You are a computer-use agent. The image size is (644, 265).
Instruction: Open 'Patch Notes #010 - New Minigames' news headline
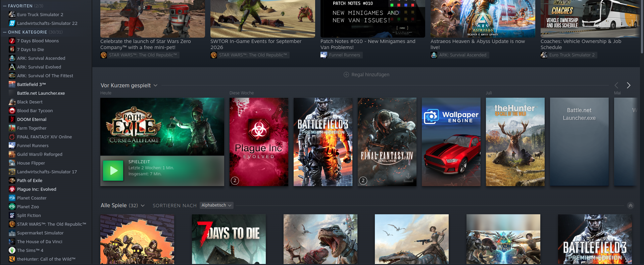tap(368, 44)
